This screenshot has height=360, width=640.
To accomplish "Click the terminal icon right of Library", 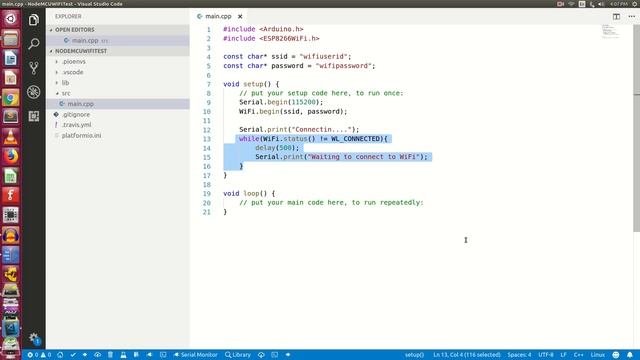I will tap(275, 355).
